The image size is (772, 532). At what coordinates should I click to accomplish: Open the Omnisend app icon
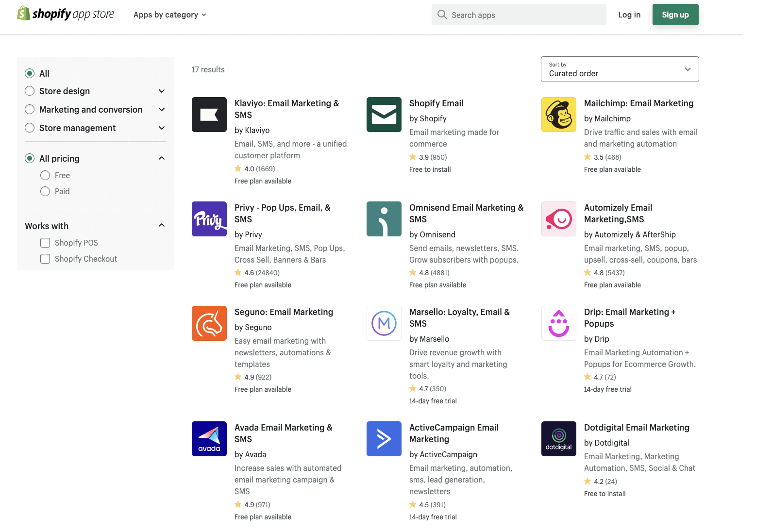384,219
